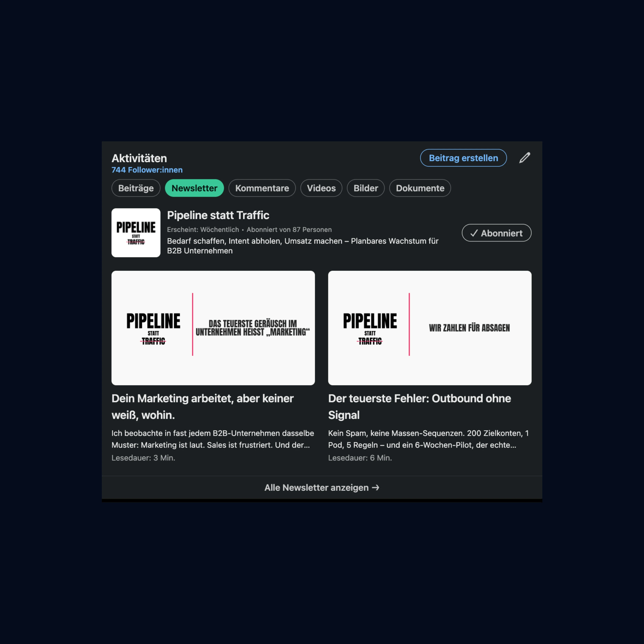644x644 pixels.
Task: Open article 'Dein Marketing arbeitet, aber keiner weiß'
Action: coord(202,406)
